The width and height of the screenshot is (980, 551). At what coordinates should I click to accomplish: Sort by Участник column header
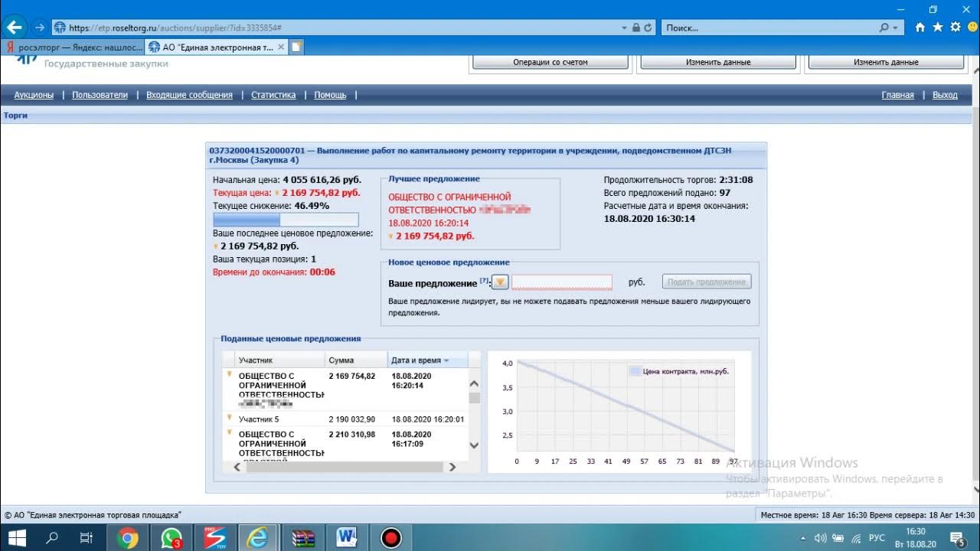tap(280, 360)
